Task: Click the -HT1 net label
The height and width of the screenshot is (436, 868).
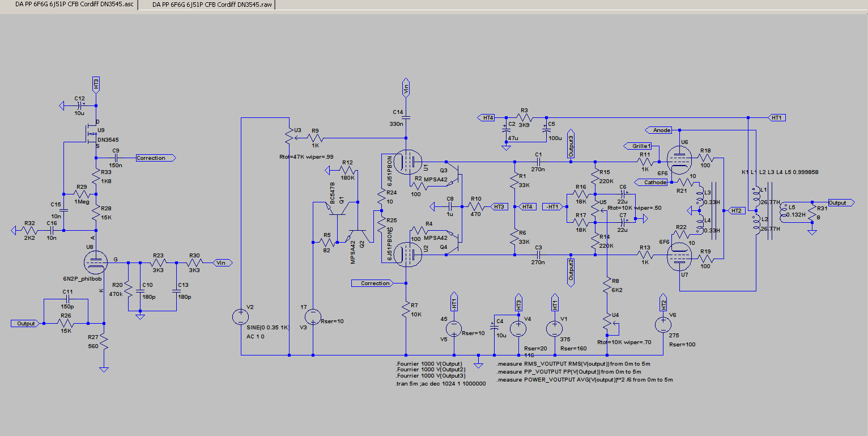Action: click(x=554, y=206)
